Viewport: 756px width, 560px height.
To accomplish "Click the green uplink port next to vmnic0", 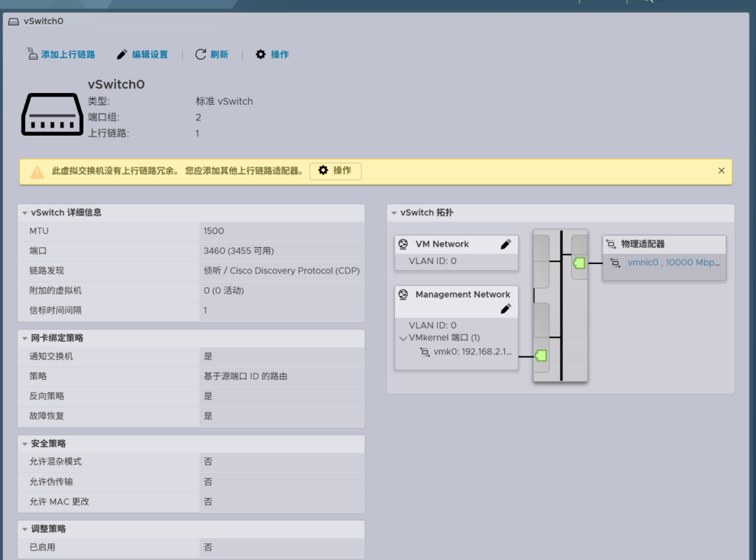I will click(580, 263).
